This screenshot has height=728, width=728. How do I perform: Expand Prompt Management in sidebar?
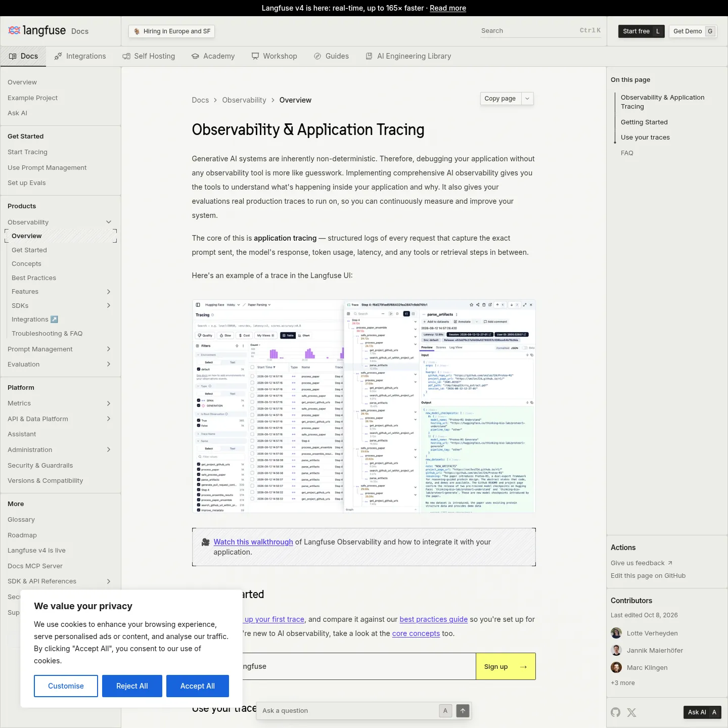[x=109, y=349]
